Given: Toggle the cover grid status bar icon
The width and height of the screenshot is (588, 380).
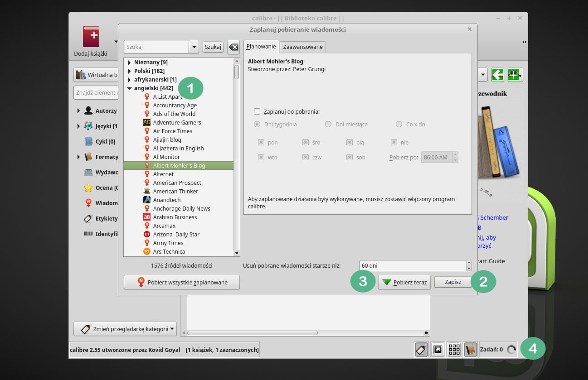Looking at the screenshot, I should pos(454,350).
